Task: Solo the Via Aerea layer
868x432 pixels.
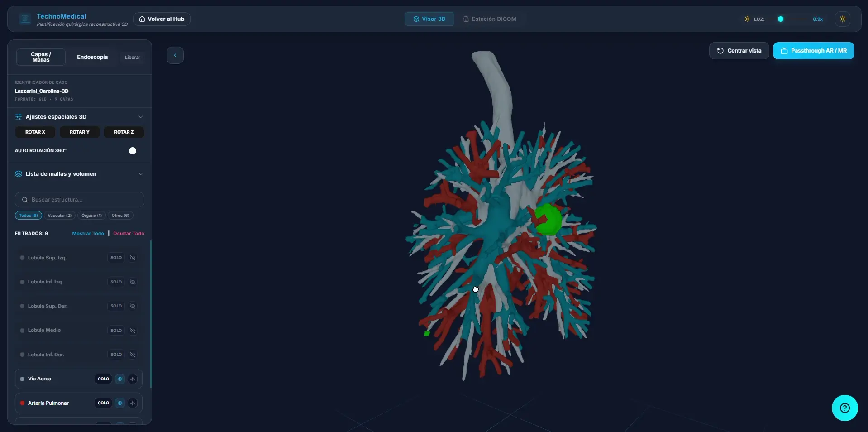Action: click(x=104, y=379)
